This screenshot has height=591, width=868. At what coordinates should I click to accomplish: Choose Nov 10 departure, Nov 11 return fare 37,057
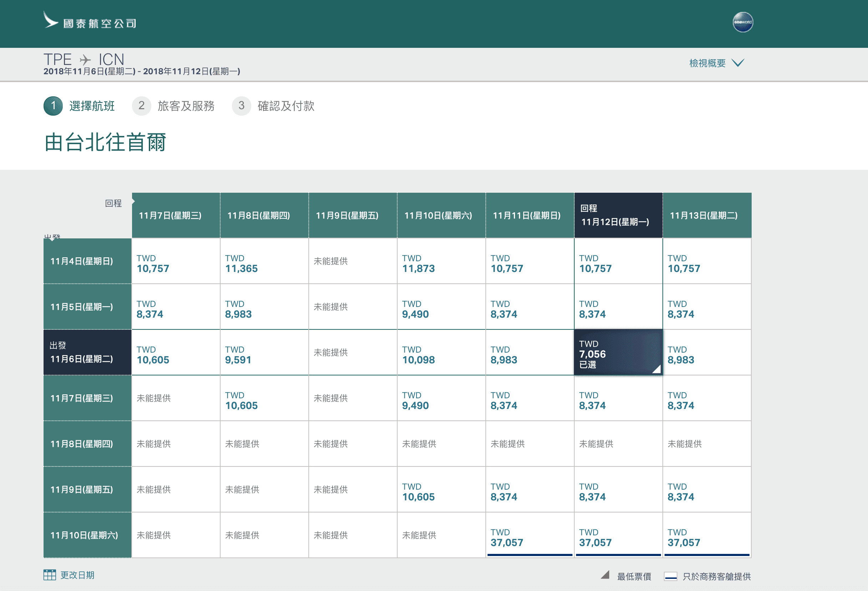click(x=530, y=535)
